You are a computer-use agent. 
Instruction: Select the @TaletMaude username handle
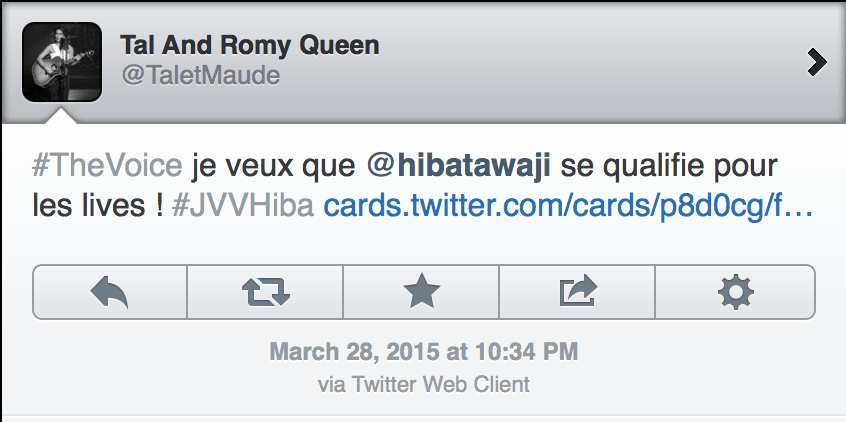[200, 76]
